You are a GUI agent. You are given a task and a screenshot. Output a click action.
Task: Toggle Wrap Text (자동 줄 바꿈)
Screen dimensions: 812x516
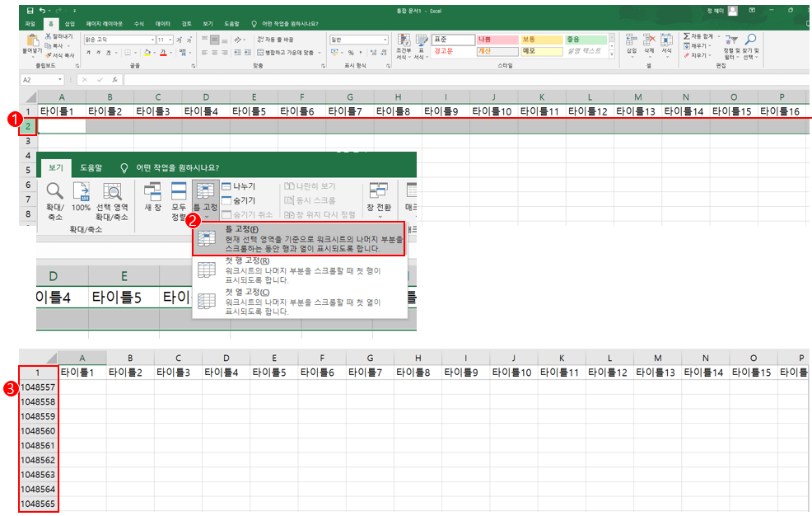pyautogui.click(x=276, y=40)
